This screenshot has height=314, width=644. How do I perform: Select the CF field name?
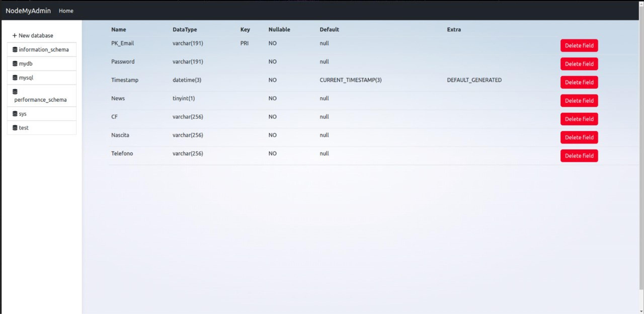[x=114, y=117]
